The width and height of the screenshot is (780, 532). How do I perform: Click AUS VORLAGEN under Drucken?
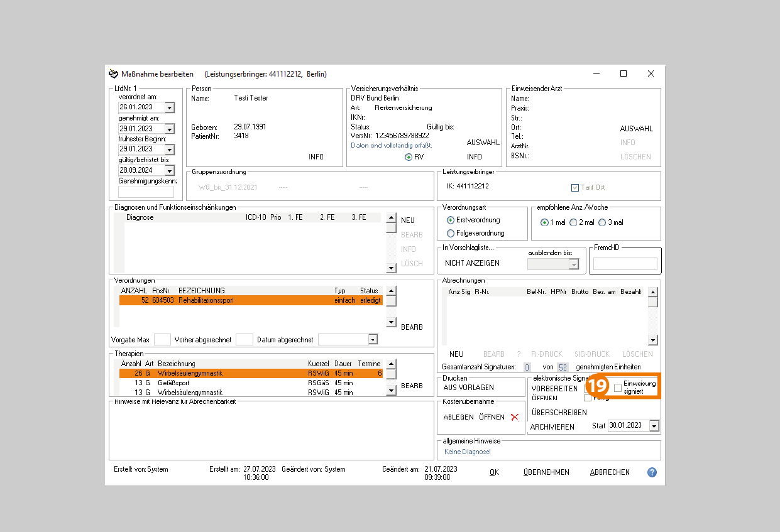tap(468, 388)
